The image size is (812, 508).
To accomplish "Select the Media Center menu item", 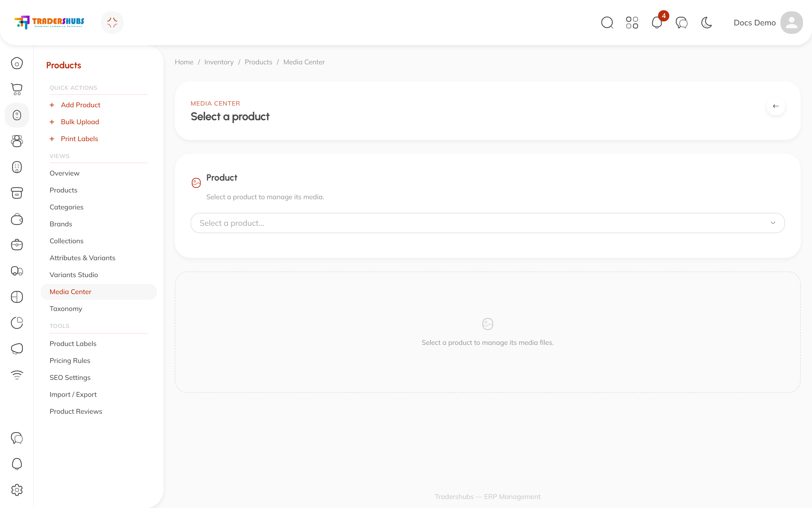I will [99, 292].
